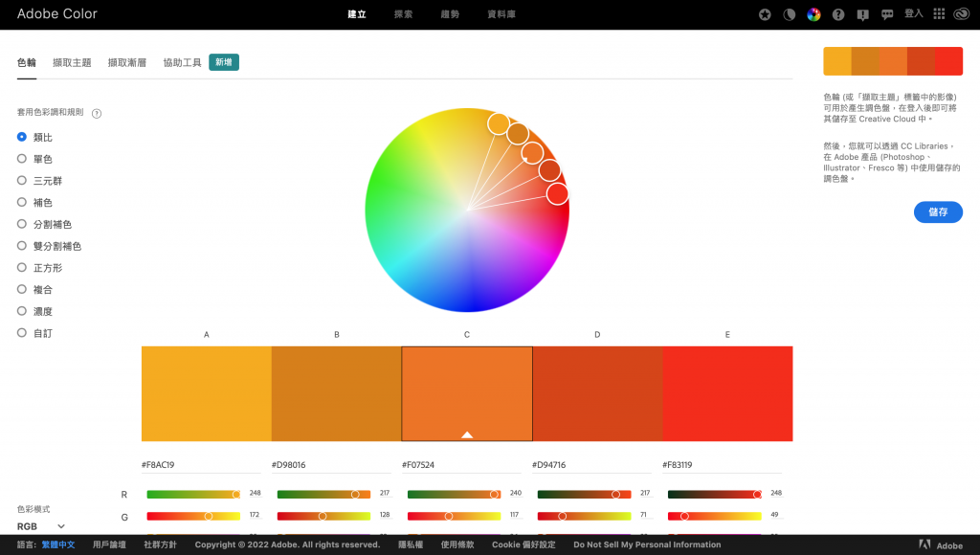Switch to the 擷取主題 tab
The width and height of the screenshot is (980, 555).
click(x=72, y=62)
